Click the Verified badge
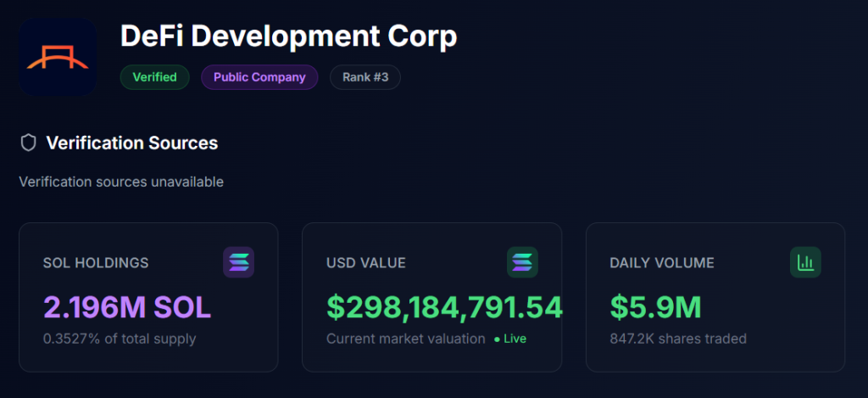Screen dimensions: 868x398 click(154, 77)
